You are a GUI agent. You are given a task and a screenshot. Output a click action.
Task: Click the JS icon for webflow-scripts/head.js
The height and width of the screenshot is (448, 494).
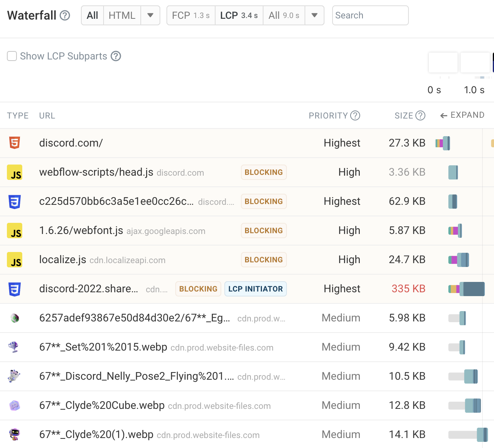pos(15,172)
